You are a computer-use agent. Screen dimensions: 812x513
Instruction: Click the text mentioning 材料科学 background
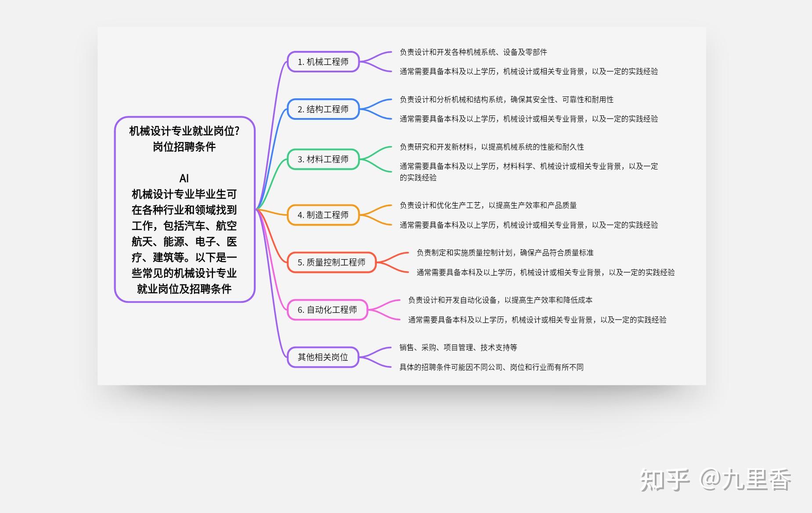(529, 172)
